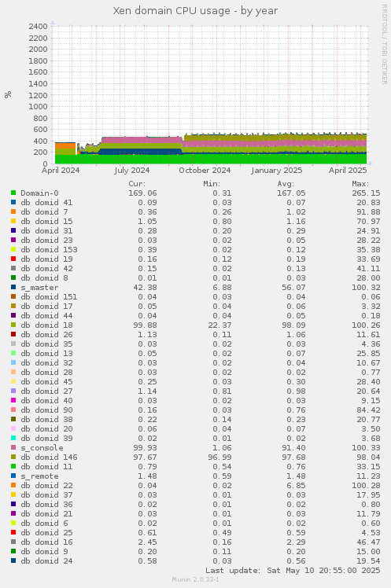
Task: Click the 'db domid 18' legend label
Action: click(x=46, y=325)
